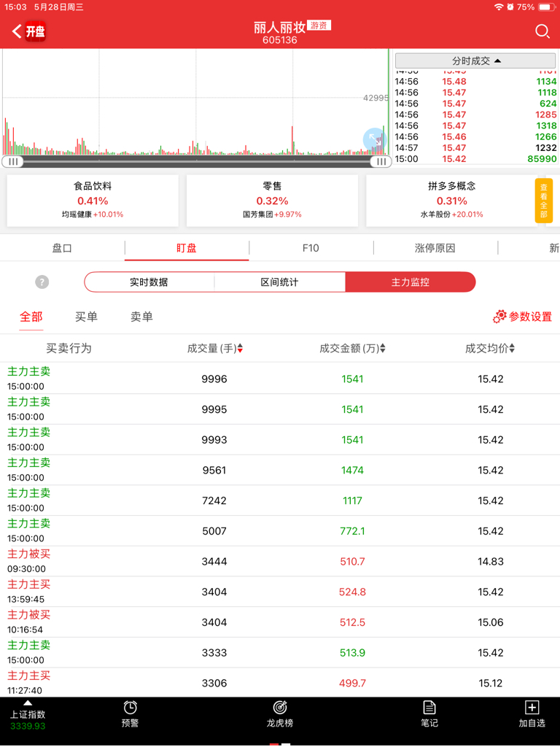Select the 区间统计 segment

click(279, 282)
